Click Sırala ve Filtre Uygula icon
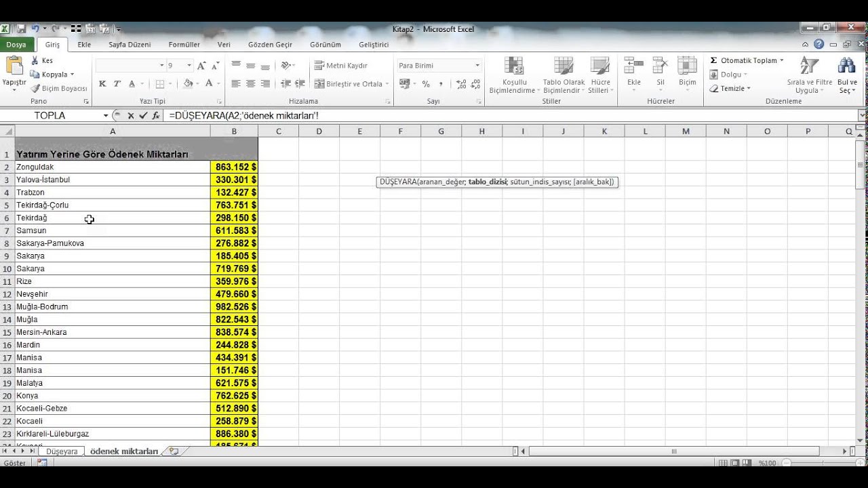 click(809, 66)
